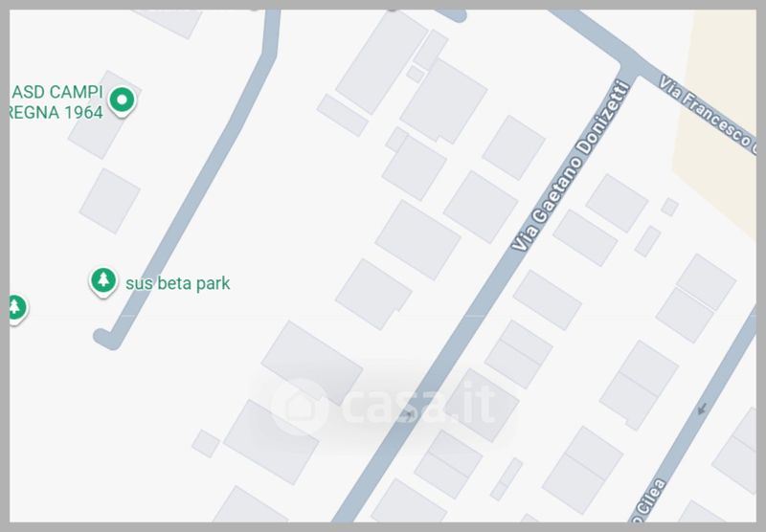Click the square building below the ASD CAMPI building

(x=110, y=201)
